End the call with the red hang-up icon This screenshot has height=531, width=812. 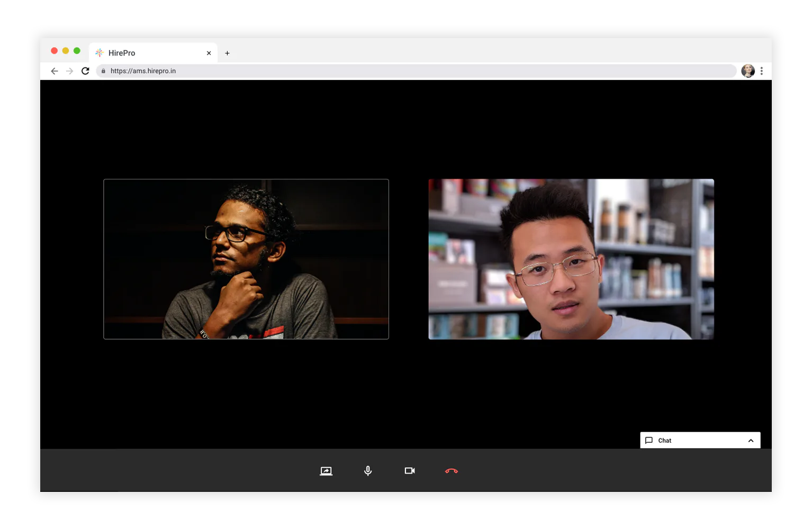point(452,471)
